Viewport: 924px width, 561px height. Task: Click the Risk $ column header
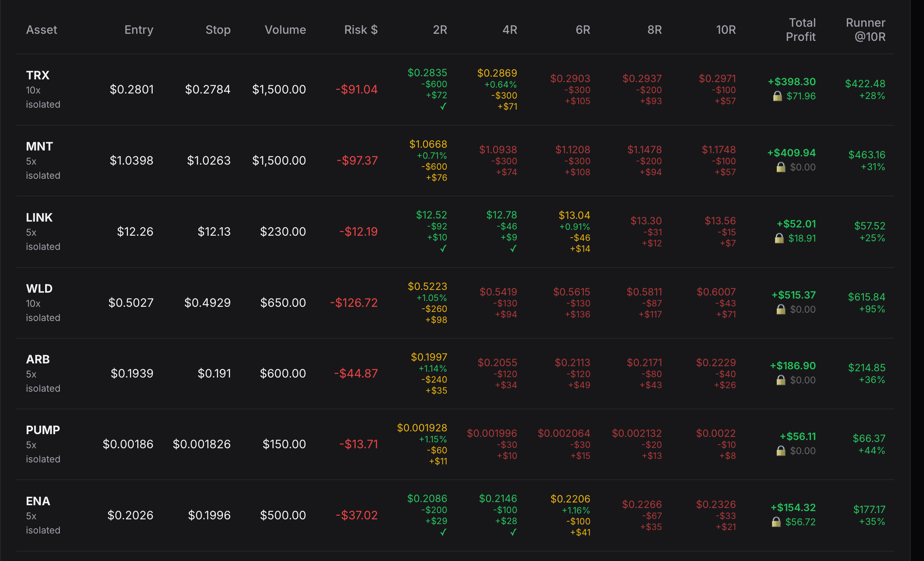(x=360, y=30)
